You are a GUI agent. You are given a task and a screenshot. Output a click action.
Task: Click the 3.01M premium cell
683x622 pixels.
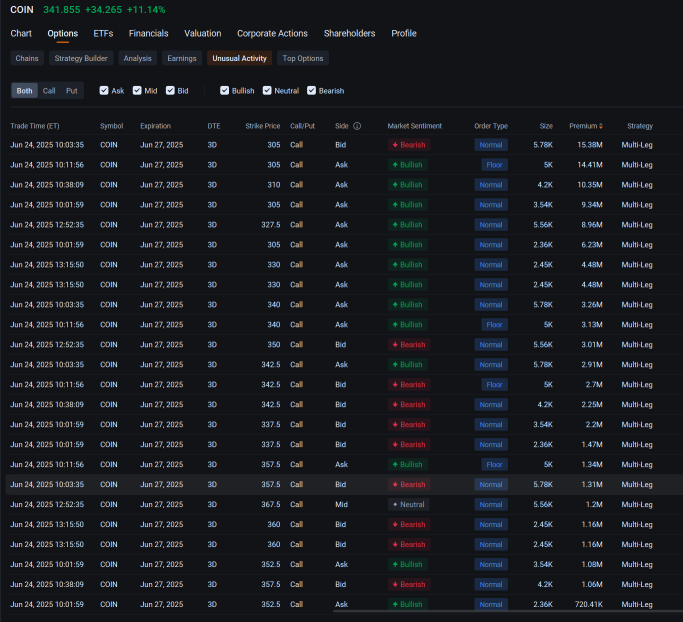[592, 345]
